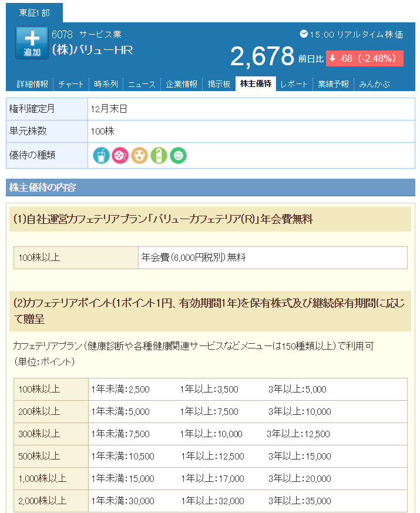Switch to the 掲示板 tab
420x513 pixels.
pos(219,84)
